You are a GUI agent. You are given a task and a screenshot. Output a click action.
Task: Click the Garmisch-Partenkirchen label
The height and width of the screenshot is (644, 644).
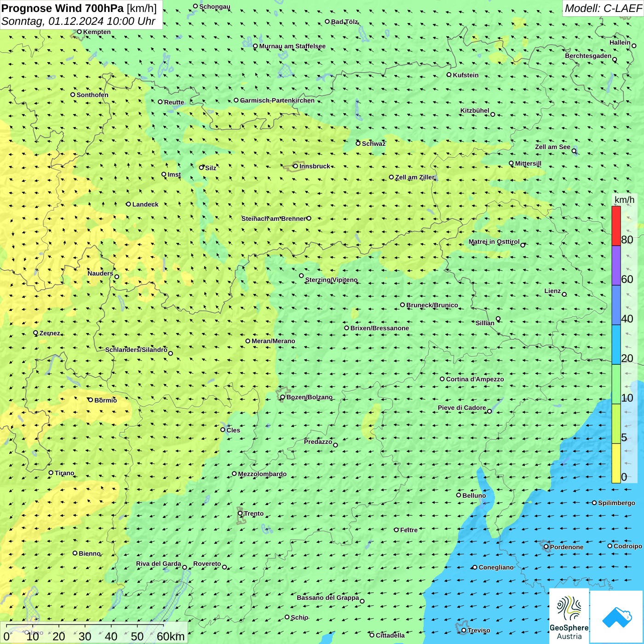point(277,100)
